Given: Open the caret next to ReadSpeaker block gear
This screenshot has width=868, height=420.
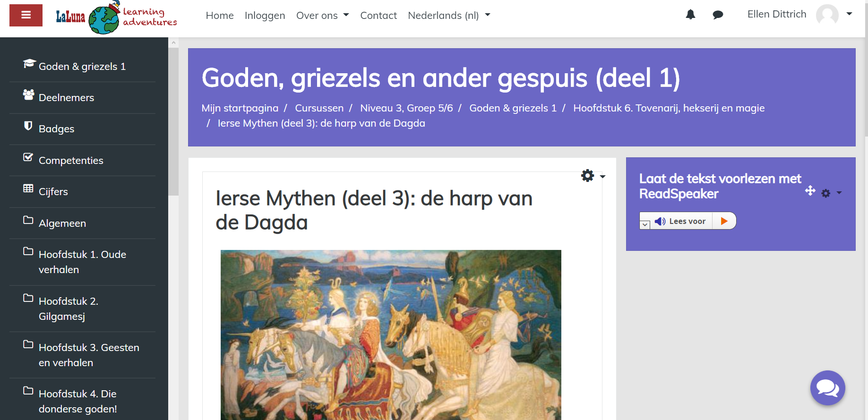Looking at the screenshot, I should coord(839,193).
